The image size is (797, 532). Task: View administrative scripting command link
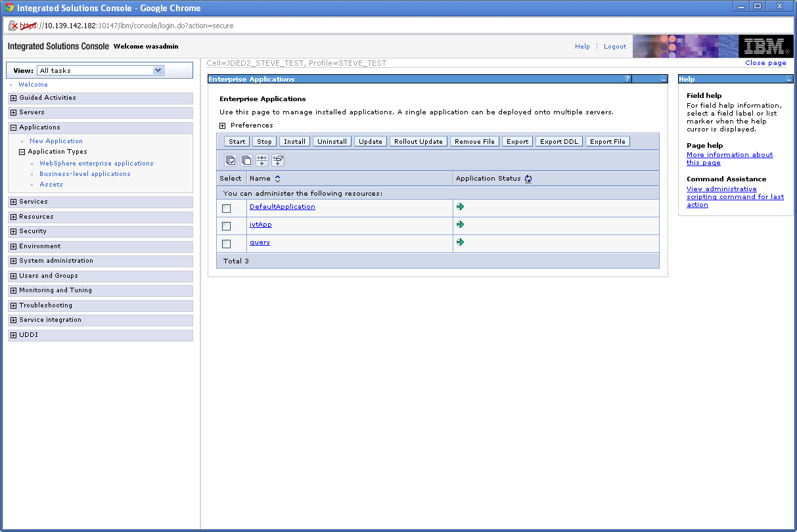pos(735,197)
